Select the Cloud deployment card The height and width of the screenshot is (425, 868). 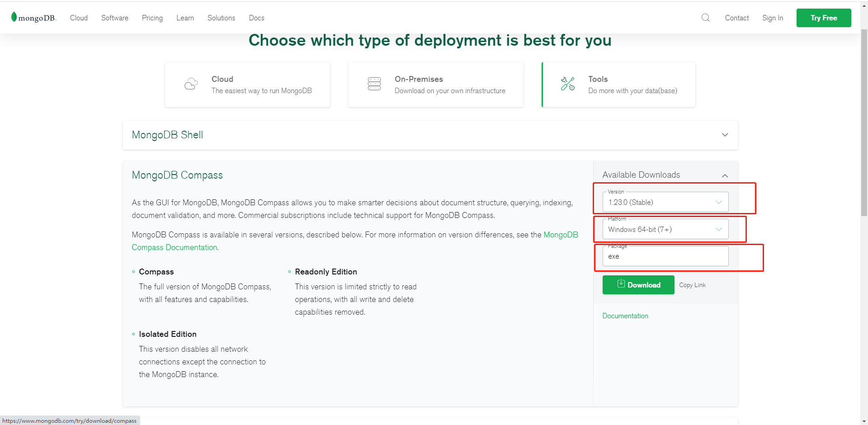pos(247,85)
